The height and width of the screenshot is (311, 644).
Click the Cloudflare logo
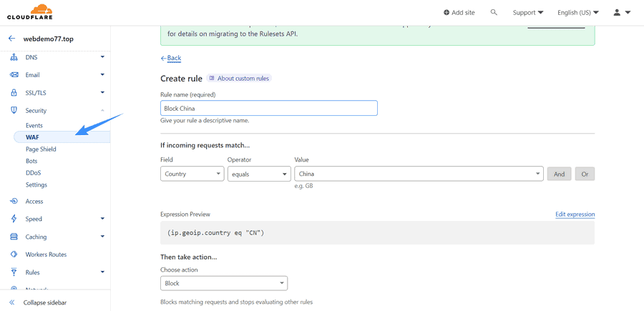pos(30,12)
